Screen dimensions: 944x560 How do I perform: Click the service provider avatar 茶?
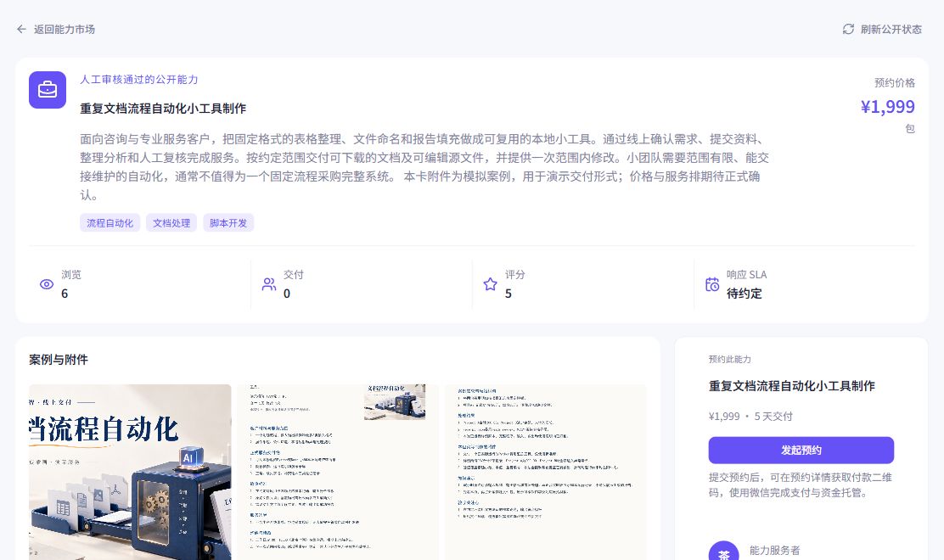(723, 551)
